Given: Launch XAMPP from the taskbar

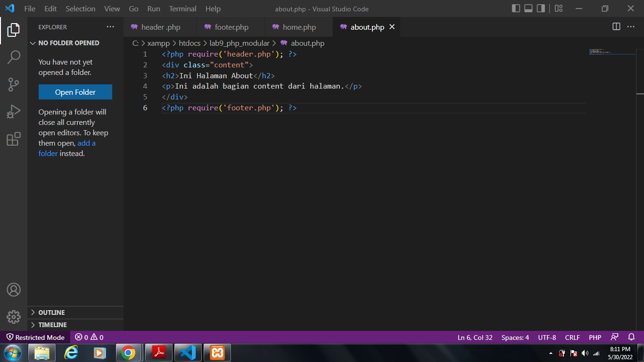Looking at the screenshot, I should tap(217, 352).
